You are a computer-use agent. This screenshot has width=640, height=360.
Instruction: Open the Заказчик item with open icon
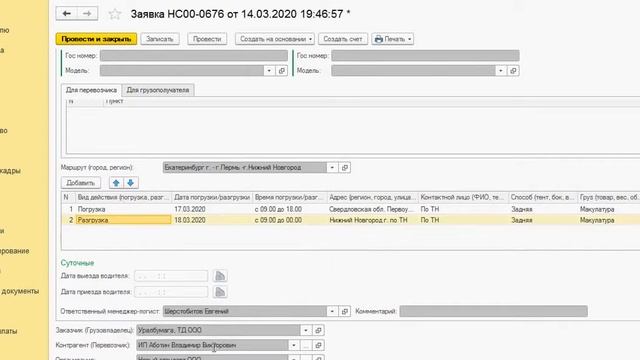(318, 330)
